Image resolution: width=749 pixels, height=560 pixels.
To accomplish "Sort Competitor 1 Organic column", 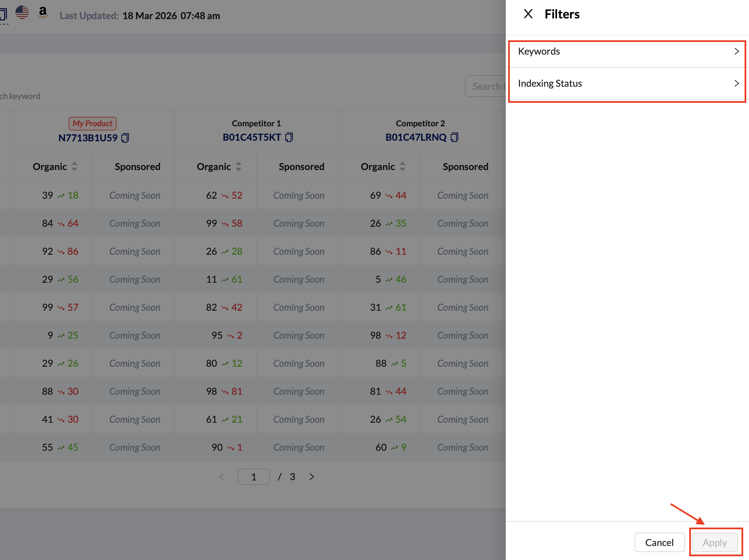I will 239,166.
